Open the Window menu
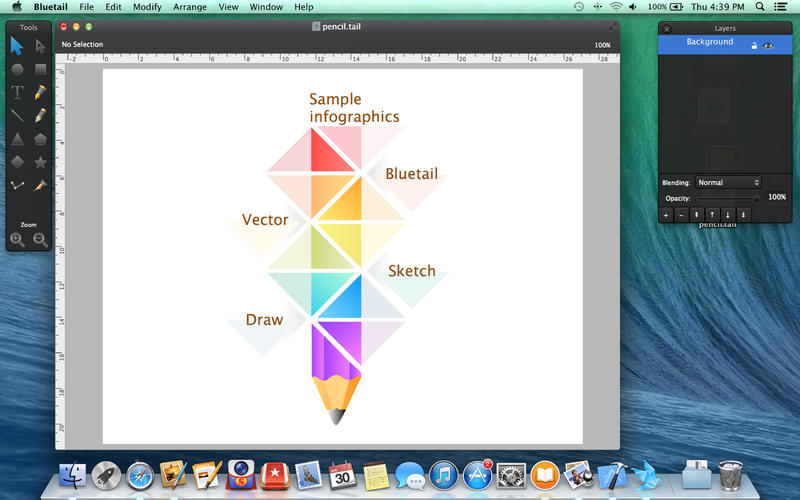This screenshot has width=800, height=500. tap(266, 7)
